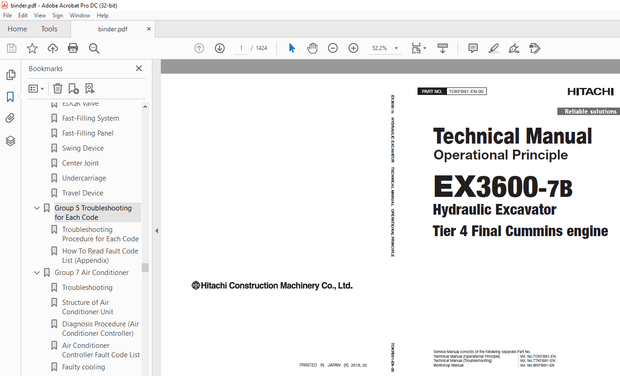620x376 pixels.
Task: Add a new bookmark icon
Action: (73, 89)
